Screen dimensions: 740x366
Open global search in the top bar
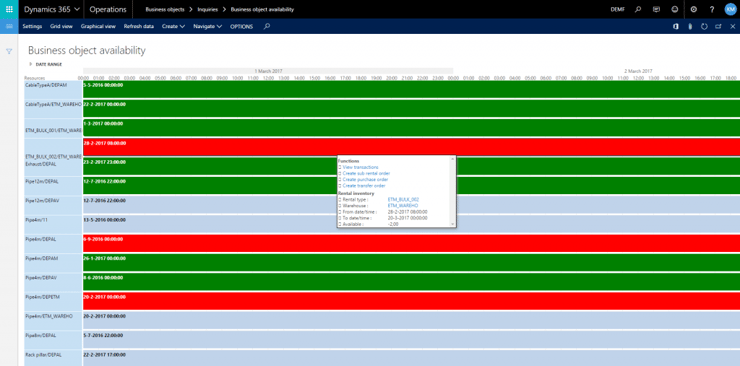638,9
